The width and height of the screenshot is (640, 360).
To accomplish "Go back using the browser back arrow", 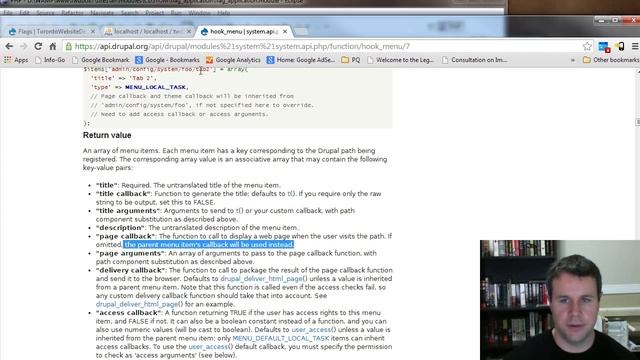I will tap(9, 47).
